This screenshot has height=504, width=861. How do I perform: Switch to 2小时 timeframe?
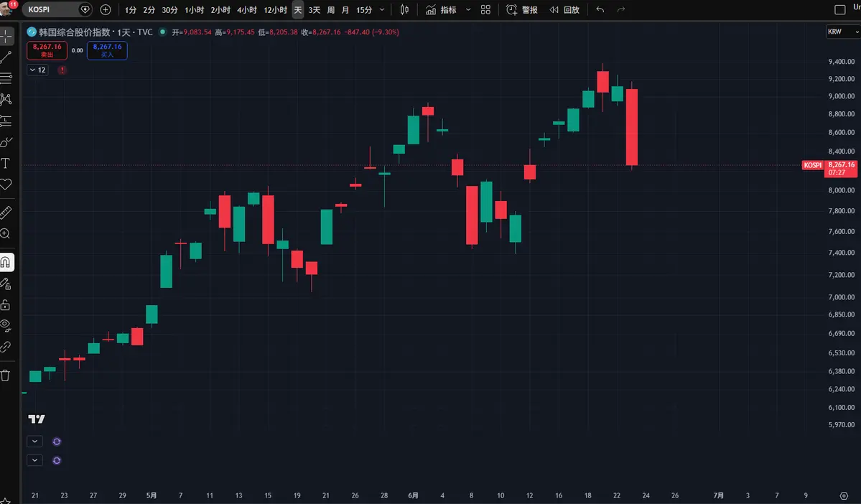[220, 10]
